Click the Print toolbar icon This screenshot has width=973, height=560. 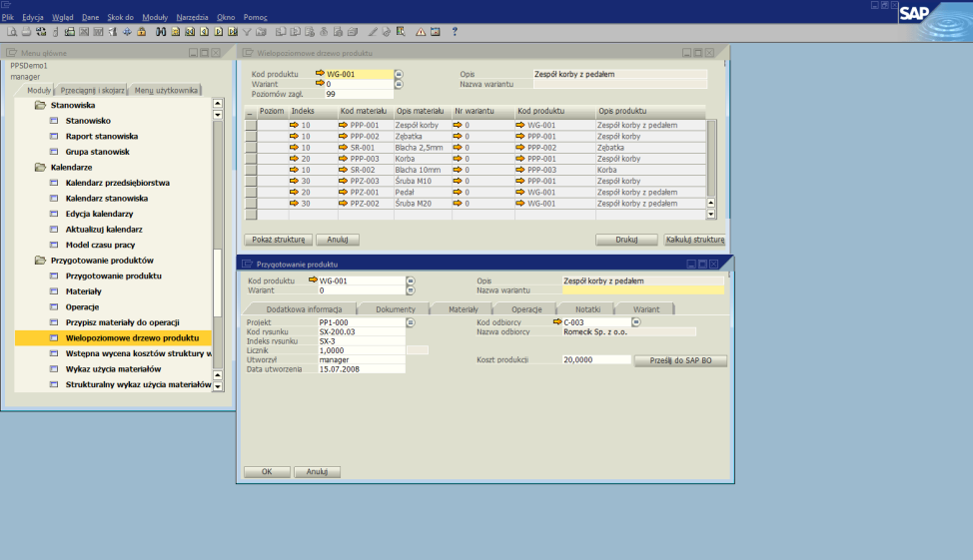click(27, 32)
